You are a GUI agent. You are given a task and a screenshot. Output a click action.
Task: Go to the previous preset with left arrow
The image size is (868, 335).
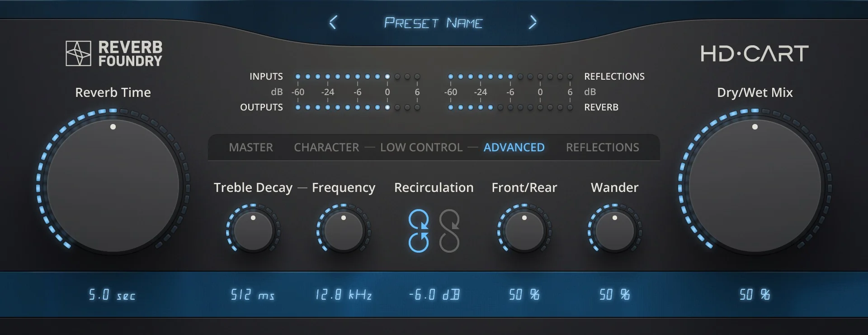pyautogui.click(x=333, y=22)
